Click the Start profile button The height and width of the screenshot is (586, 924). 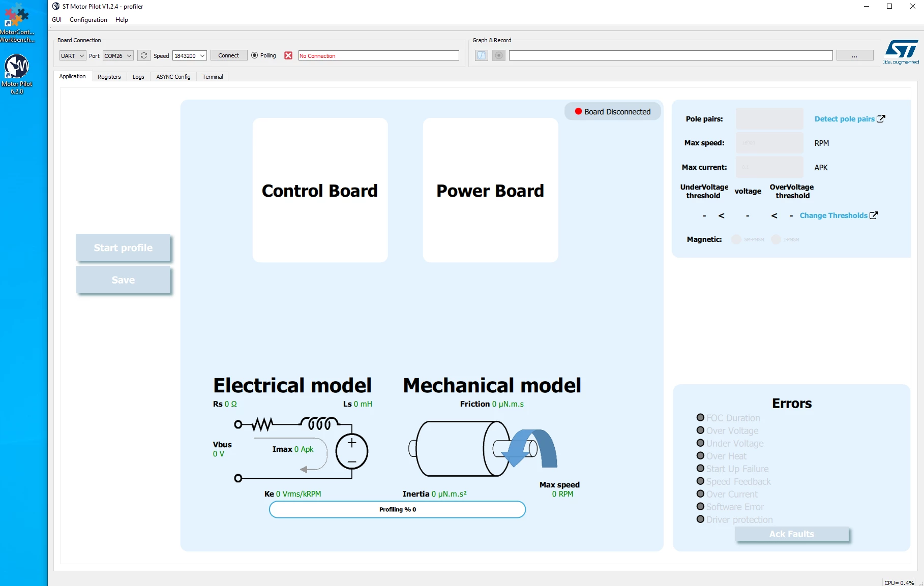pos(123,248)
